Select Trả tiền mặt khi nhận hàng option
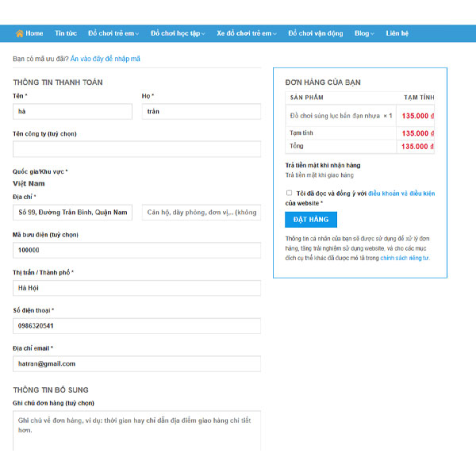Viewport: 476px width, 476px height. 323,165
